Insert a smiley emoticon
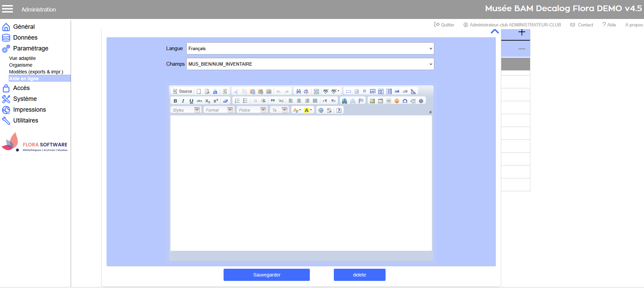644x288 pixels. click(397, 101)
